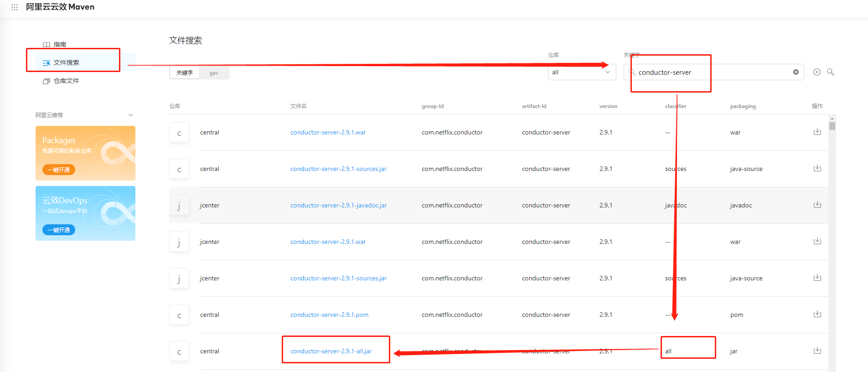This screenshot has height=372, width=868.
Task: Click javadoc packaging cell
Action: pyautogui.click(x=741, y=205)
